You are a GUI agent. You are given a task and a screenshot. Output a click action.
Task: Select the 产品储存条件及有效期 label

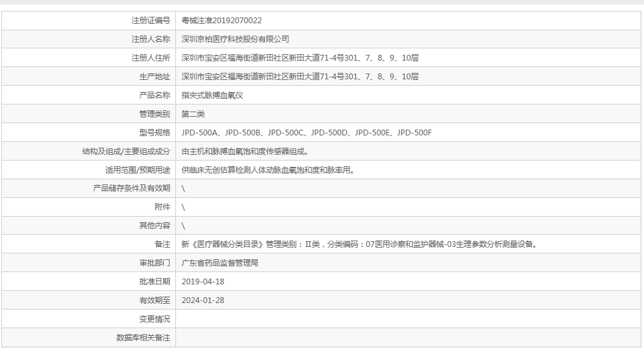click(132, 188)
